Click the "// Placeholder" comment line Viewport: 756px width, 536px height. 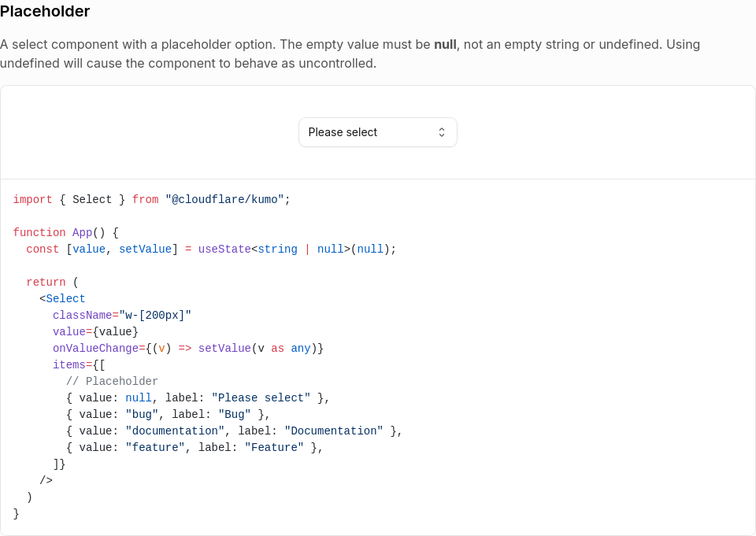(x=112, y=381)
